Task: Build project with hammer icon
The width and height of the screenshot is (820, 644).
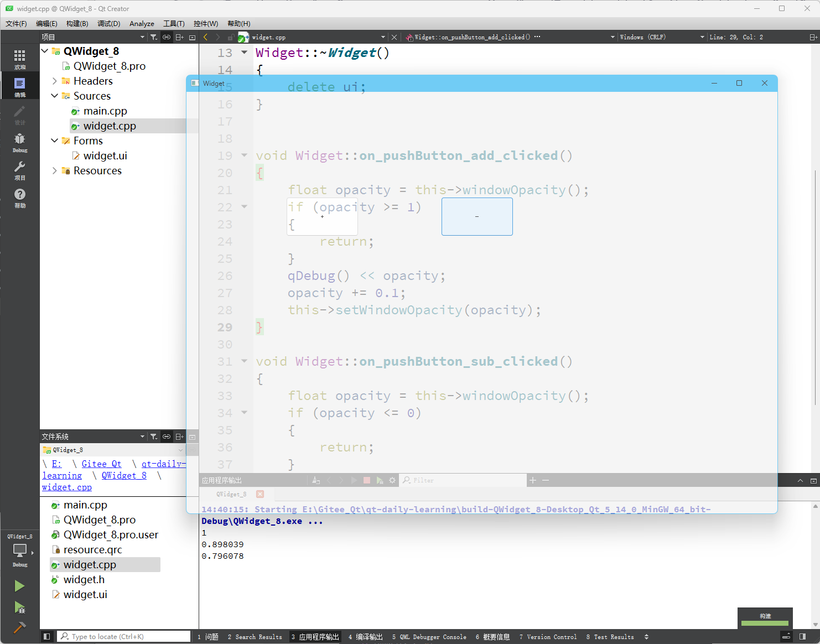Action: [x=19, y=628]
